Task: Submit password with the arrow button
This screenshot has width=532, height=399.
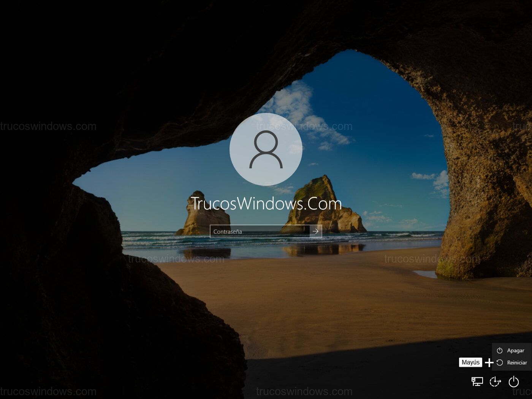Action: 315,231
